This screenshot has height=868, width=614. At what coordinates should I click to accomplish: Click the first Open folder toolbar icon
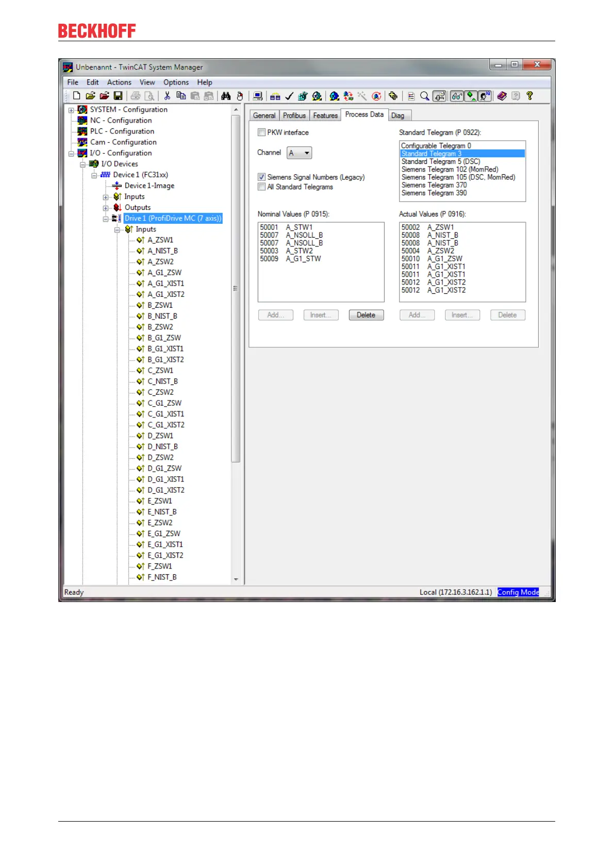90,96
